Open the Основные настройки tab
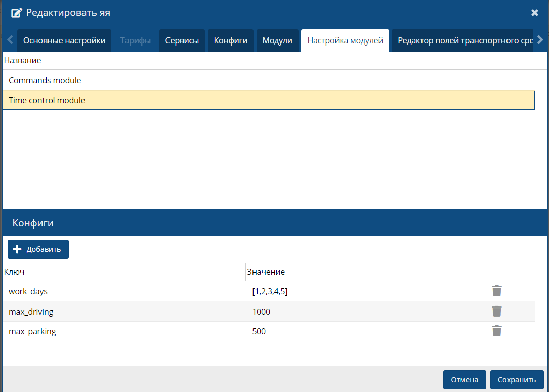Viewport: 549px width, 392px height. 64,40
